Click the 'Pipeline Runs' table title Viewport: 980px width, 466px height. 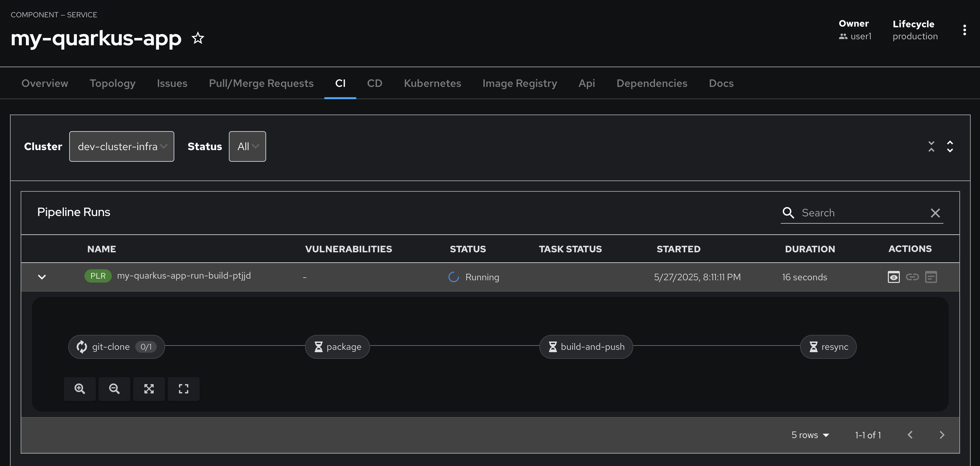point(74,212)
